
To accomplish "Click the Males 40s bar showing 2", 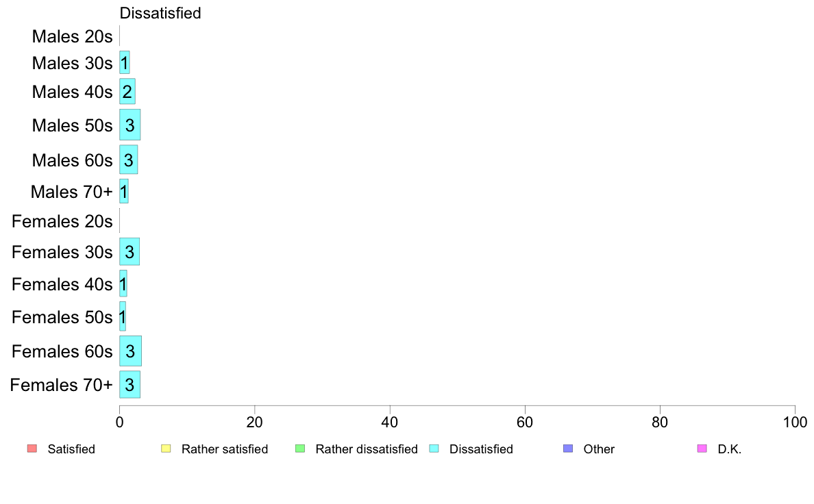I will (127, 91).
